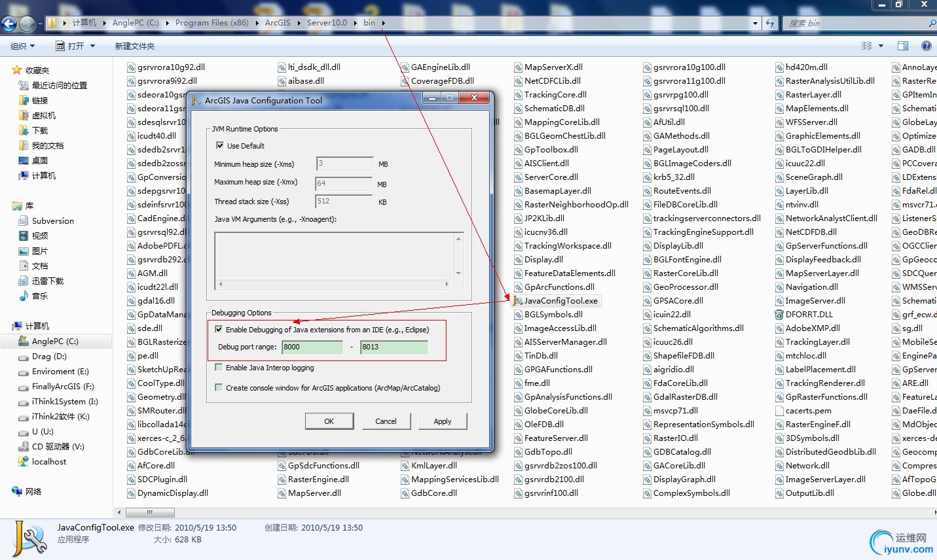Toggle Use Default checkbox
This screenshot has width=937, height=560.
(220, 146)
